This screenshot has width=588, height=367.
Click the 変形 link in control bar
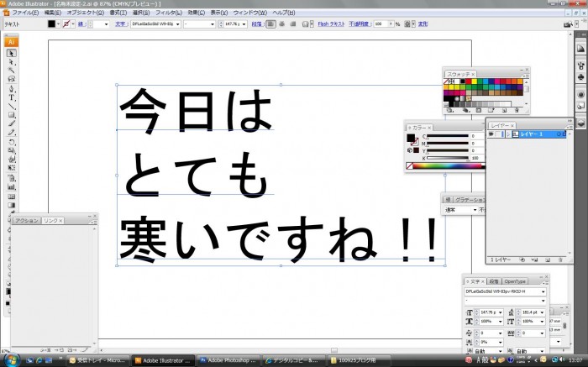point(423,24)
